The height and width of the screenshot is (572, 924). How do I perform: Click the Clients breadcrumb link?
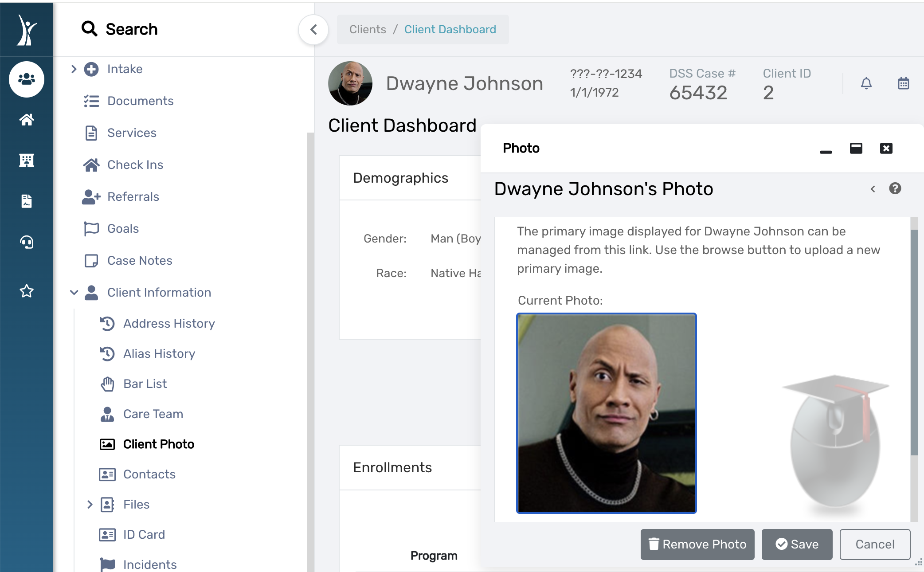(368, 30)
